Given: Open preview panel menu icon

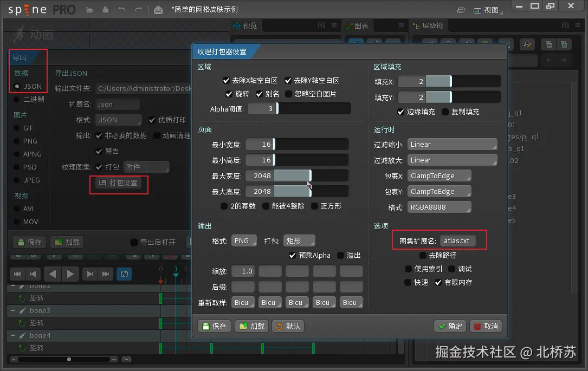Looking at the screenshot, I should (x=334, y=25).
